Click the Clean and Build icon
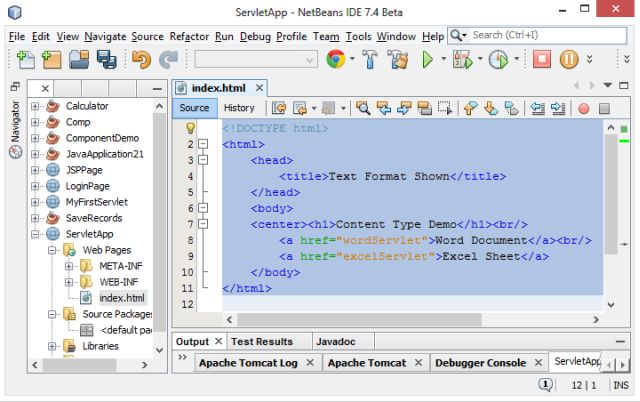Image resolution: width=640 pixels, height=402 pixels. click(x=398, y=60)
